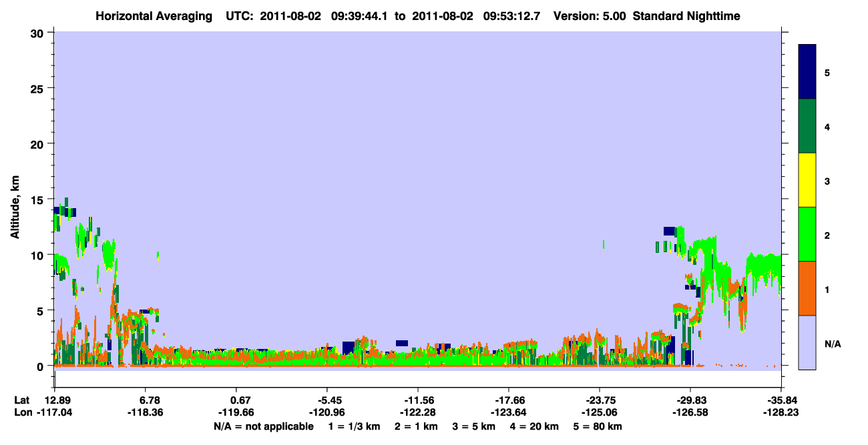Click the 'N/A = not applicable' legend text
868x445 pixels.
click(263, 426)
